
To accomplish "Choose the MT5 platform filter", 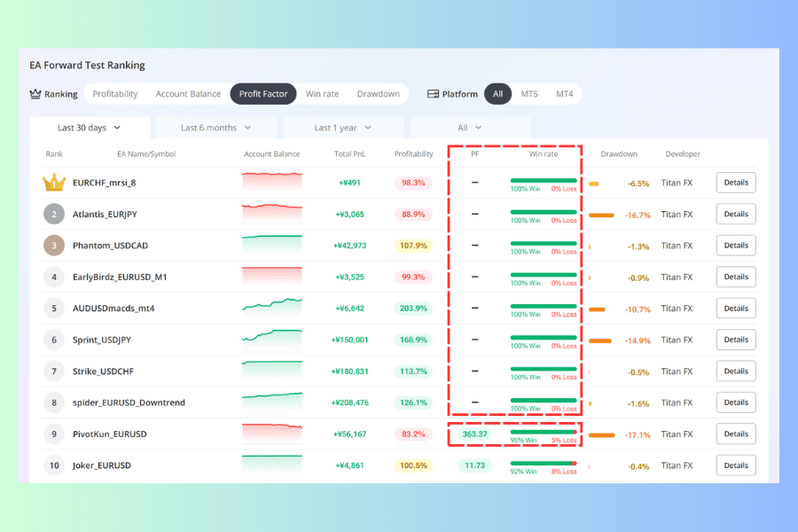I will click(529, 94).
